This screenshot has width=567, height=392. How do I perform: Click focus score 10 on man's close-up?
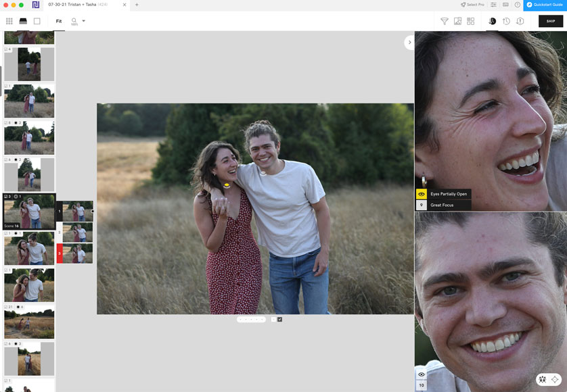coord(422,385)
